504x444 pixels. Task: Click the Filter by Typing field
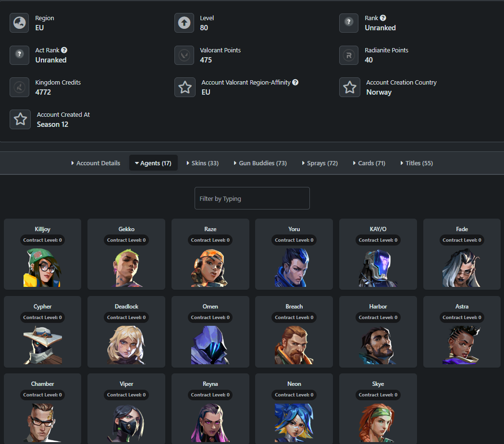[252, 198]
